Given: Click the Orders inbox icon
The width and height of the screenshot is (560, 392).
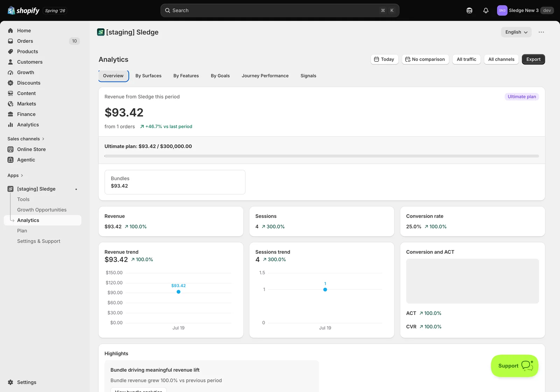Looking at the screenshot, I should coord(10,41).
